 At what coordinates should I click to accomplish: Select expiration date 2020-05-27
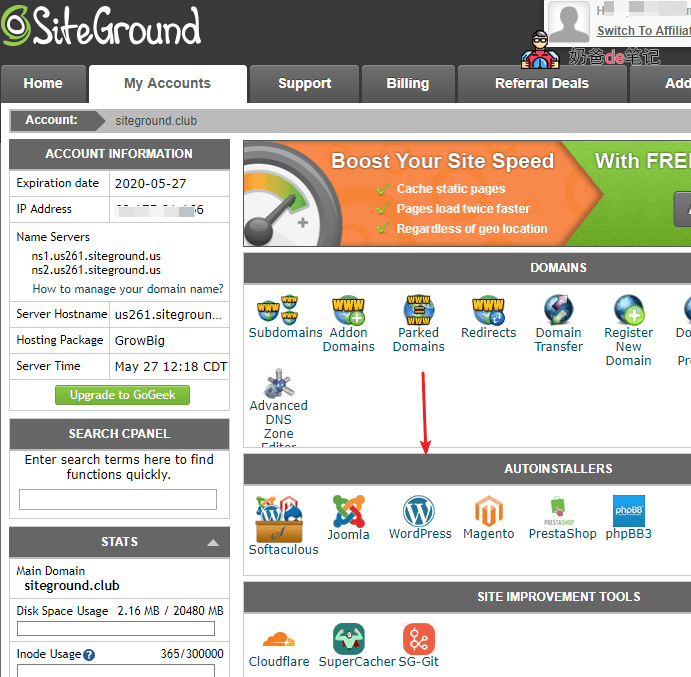point(151,184)
